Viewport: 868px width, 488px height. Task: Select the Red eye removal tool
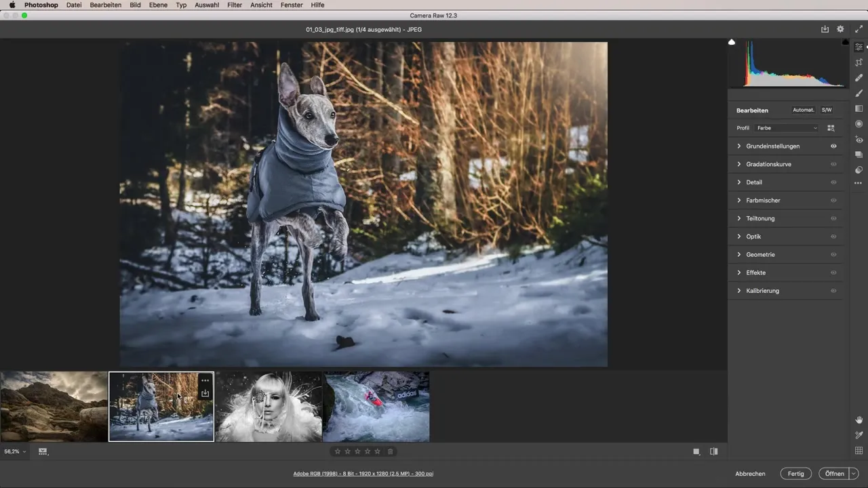click(x=859, y=139)
